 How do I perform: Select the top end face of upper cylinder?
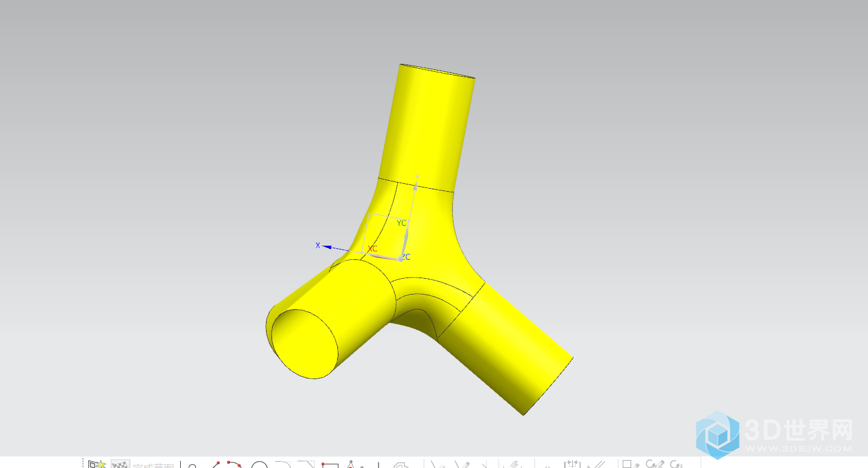438,71
